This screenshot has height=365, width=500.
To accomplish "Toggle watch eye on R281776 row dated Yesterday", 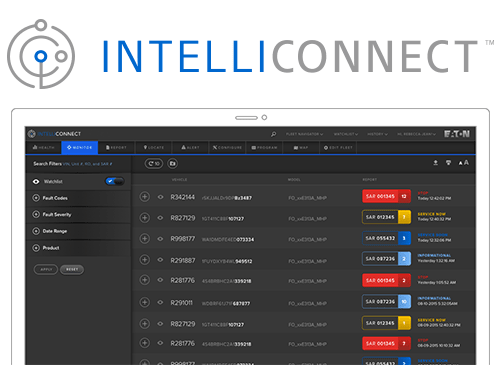I will 160,280.
